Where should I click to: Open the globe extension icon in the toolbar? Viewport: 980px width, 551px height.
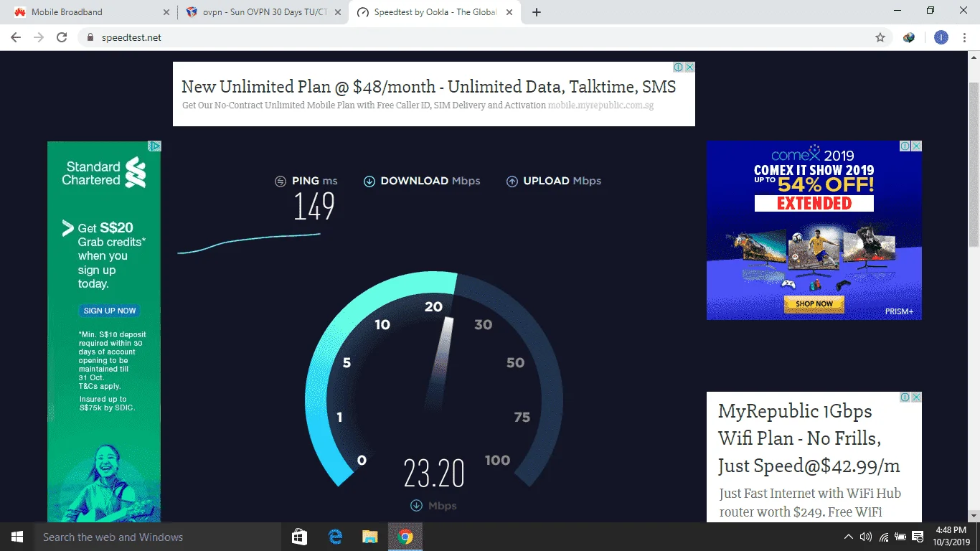(909, 38)
